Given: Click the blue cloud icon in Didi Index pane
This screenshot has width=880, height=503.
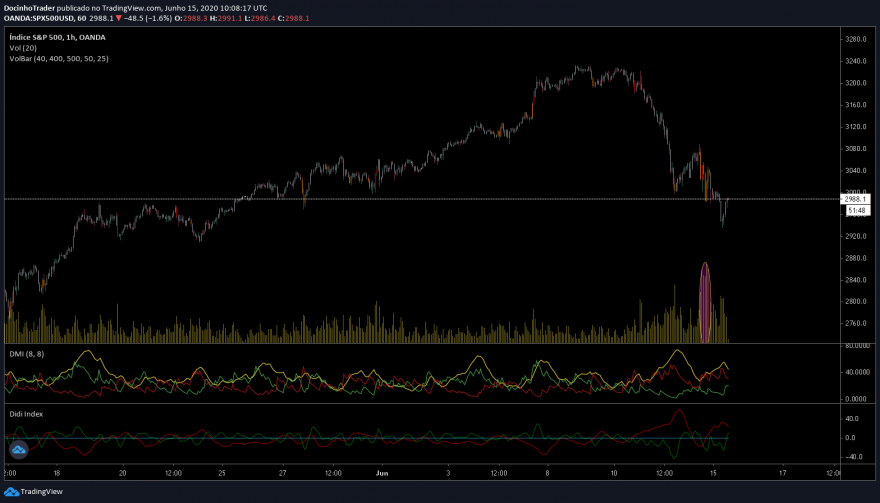Looking at the screenshot, I should click(19, 449).
